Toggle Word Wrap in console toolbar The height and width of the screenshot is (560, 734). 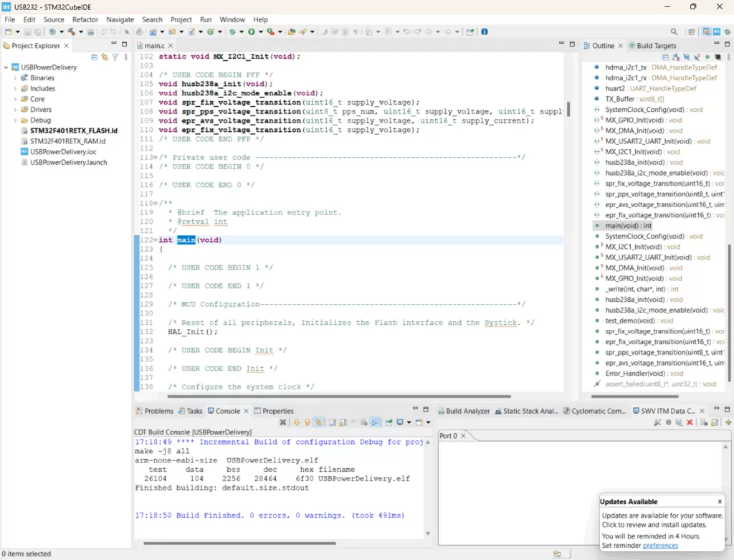(x=354, y=422)
